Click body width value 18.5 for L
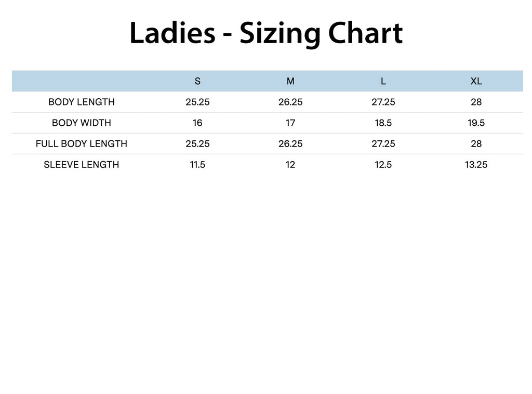Image resolution: width=532 pixels, height=394 pixels. point(383,123)
